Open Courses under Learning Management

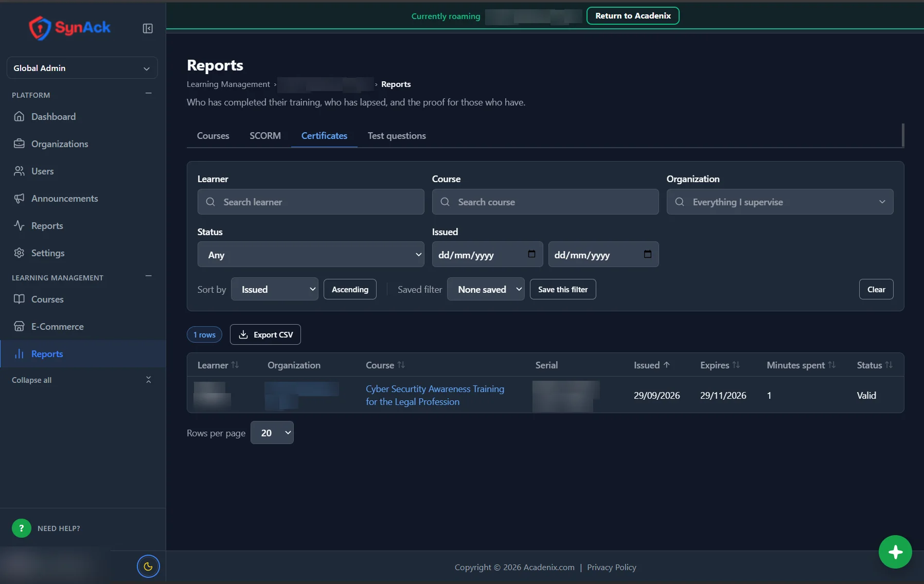click(47, 299)
